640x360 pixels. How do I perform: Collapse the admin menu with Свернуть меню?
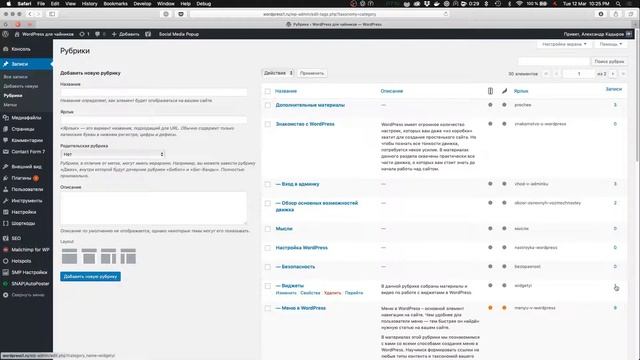27,295
